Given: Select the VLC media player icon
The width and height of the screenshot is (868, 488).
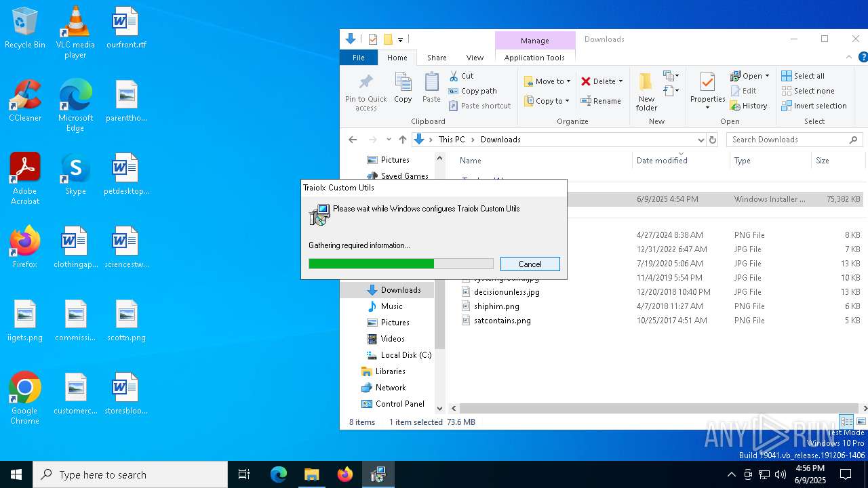Looking at the screenshot, I should coord(75,33).
